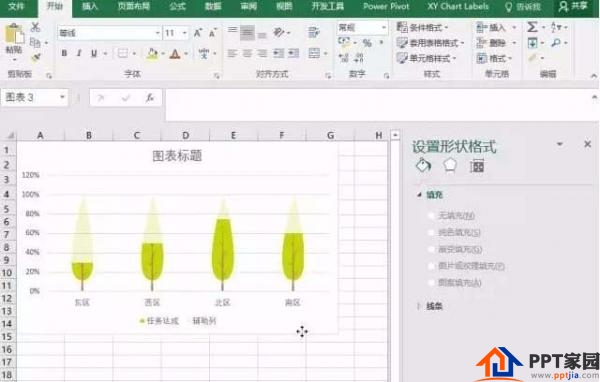The image size is (600, 382).
Task: Click the Sort and Filter icon
Action: click(x=555, y=27)
